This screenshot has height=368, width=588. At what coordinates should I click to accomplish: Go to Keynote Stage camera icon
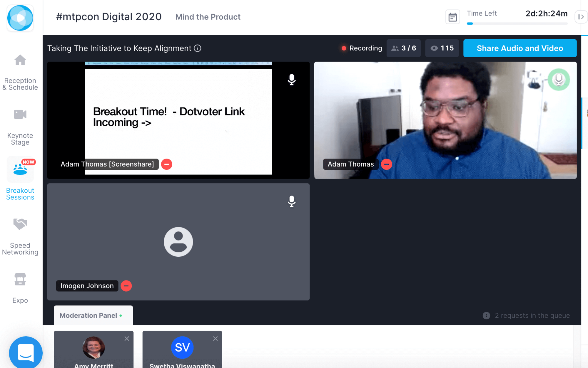point(20,114)
